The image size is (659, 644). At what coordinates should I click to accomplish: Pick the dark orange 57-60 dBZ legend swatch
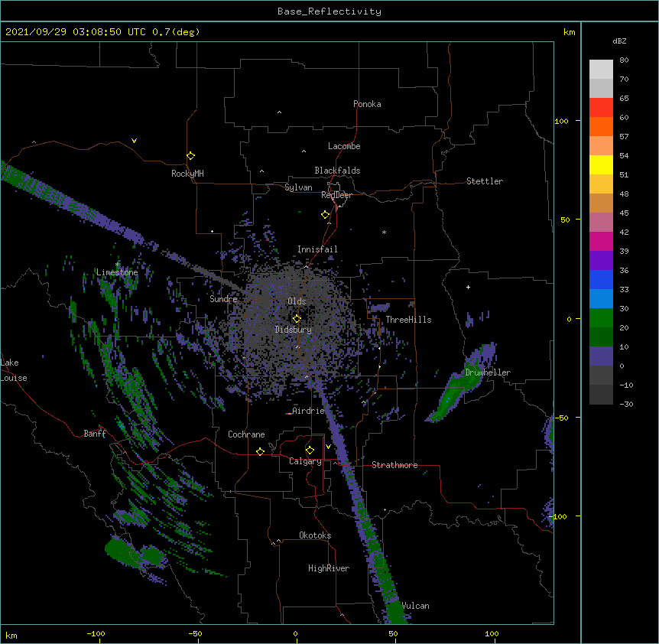[x=601, y=126]
